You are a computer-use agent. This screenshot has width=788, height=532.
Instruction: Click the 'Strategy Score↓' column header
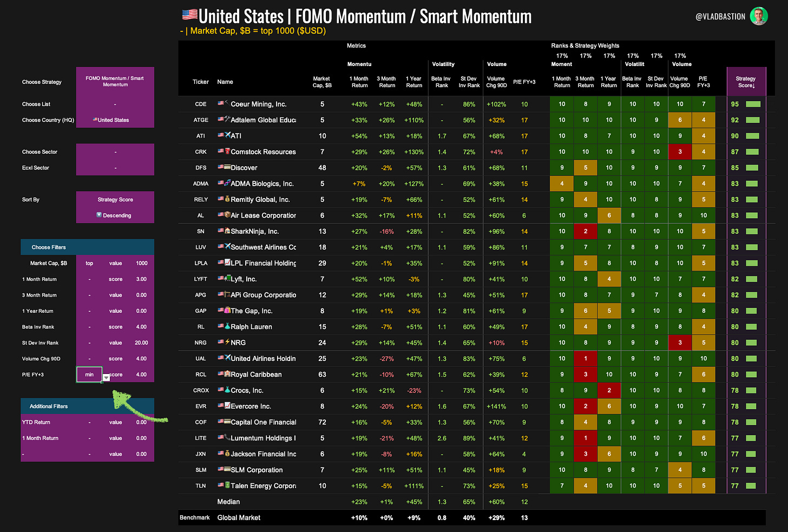pos(746,82)
